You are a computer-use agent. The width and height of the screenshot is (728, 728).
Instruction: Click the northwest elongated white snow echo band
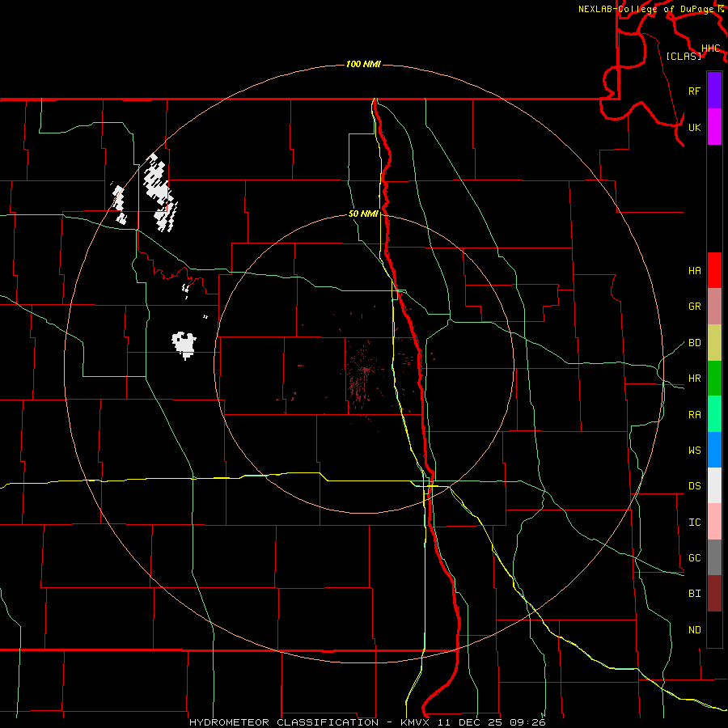click(x=160, y=192)
